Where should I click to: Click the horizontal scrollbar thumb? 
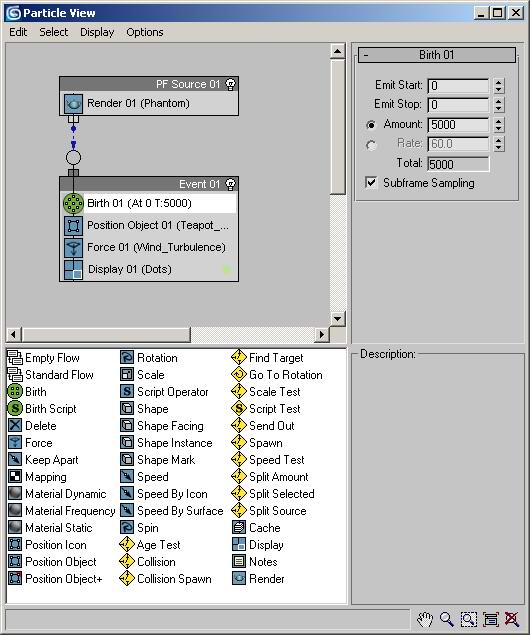[106, 335]
